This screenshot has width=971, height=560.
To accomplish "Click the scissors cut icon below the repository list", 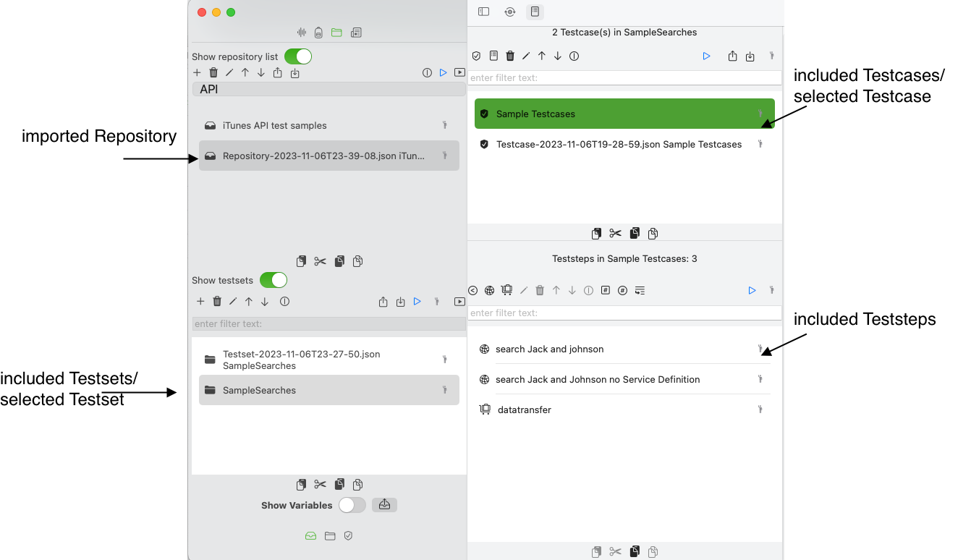I will 320,261.
